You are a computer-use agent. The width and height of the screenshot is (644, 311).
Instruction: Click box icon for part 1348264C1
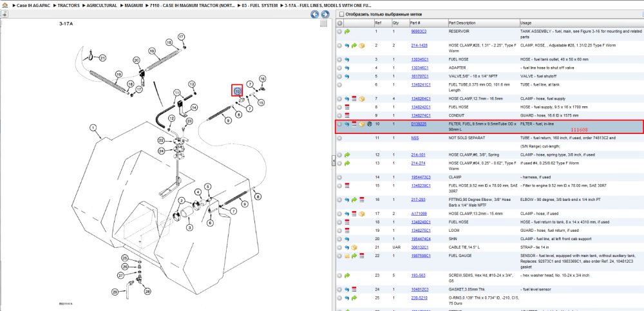coord(361,99)
